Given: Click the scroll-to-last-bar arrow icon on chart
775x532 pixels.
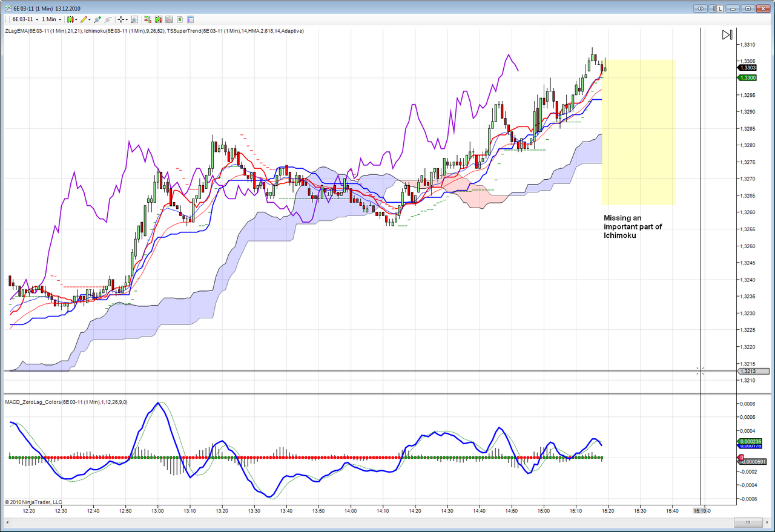Looking at the screenshot, I should click(727, 35).
